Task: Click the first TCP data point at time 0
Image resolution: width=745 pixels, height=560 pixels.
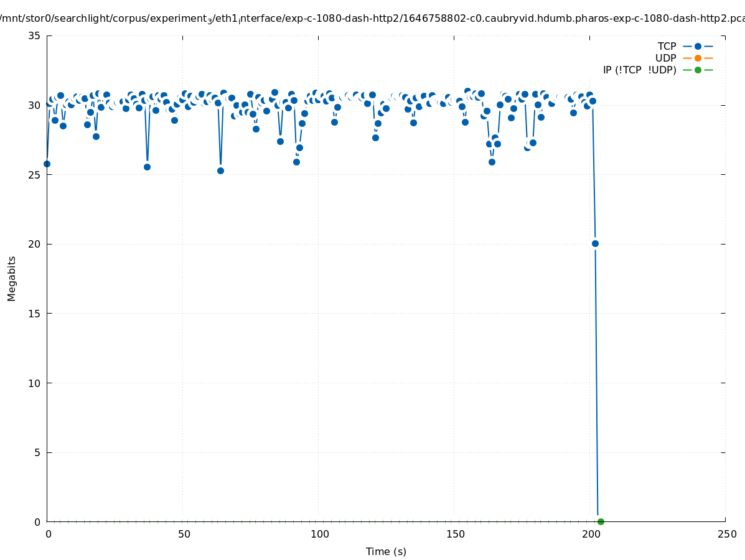Action: click(x=47, y=164)
